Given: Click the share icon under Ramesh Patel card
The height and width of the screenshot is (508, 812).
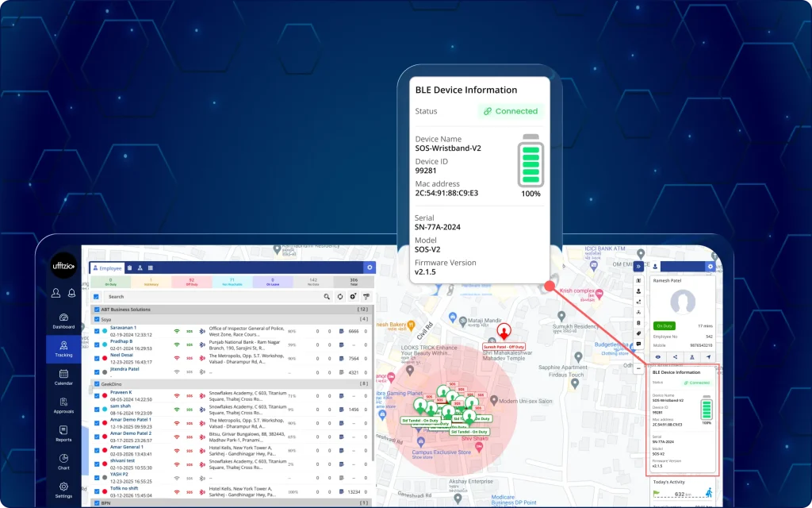Looking at the screenshot, I should [675, 357].
